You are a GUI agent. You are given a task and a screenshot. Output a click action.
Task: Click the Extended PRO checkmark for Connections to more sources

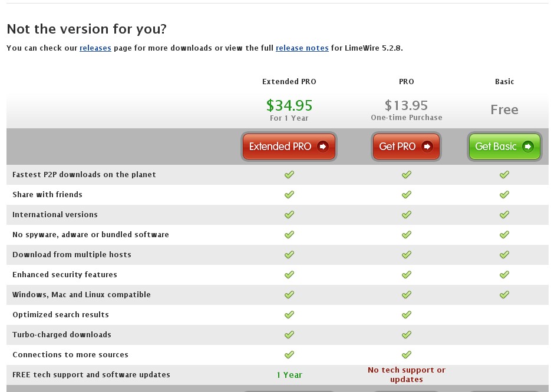[x=289, y=354]
